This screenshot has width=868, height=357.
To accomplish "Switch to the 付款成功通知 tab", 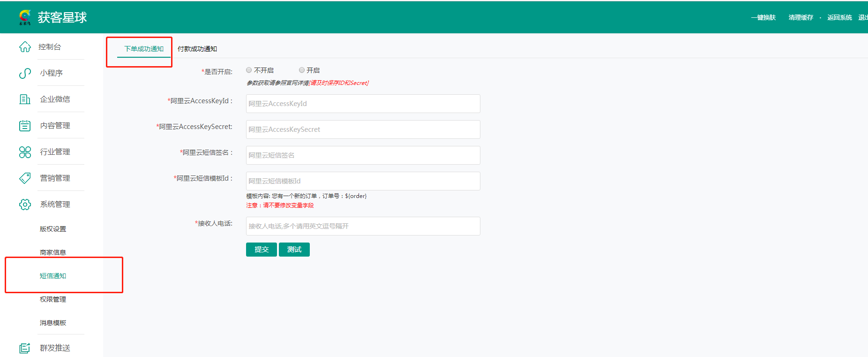I will click(197, 49).
